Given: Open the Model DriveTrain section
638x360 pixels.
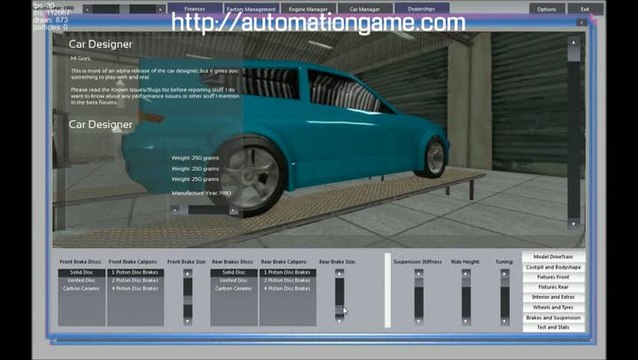Looking at the screenshot, I should 553,257.
